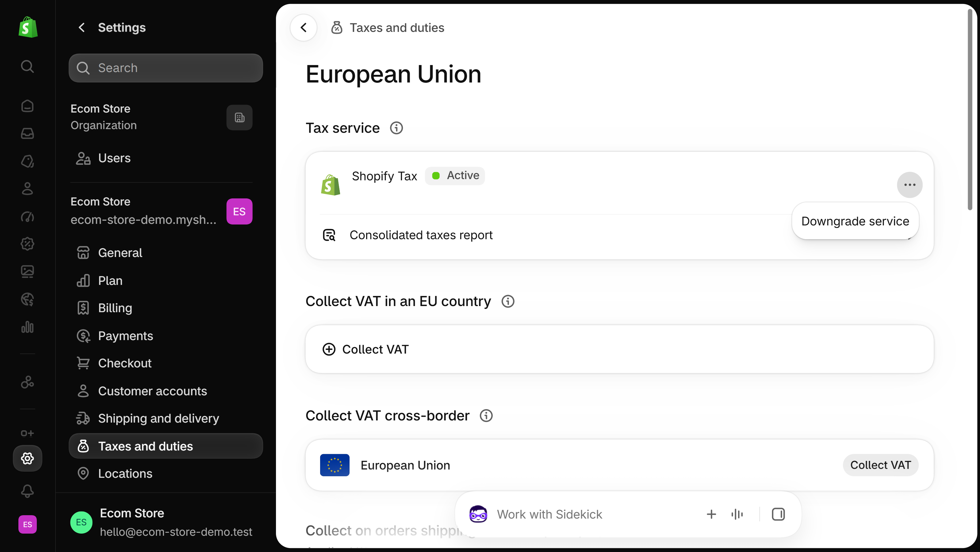Image resolution: width=980 pixels, height=552 pixels.
Task: Click the organization building icon button
Action: [239, 117]
